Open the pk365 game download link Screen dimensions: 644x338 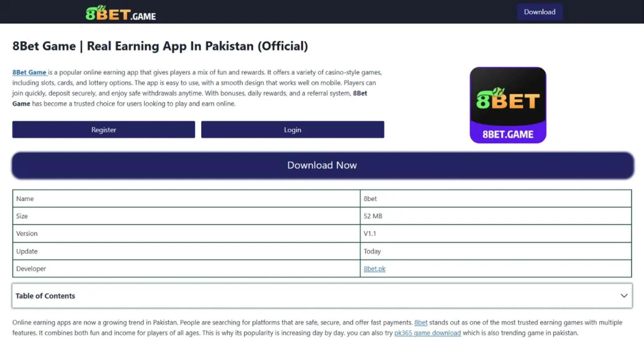[x=427, y=333]
